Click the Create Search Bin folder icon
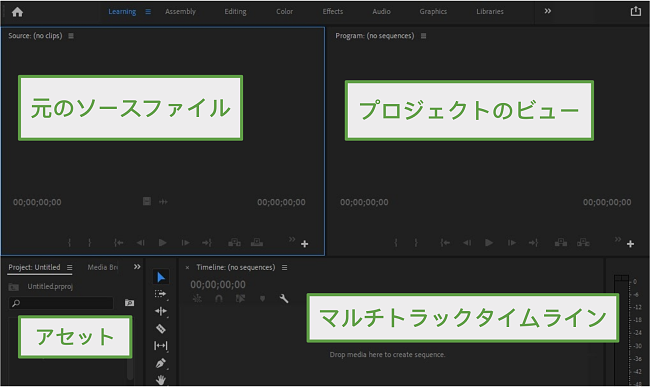The image size is (650, 387). (x=129, y=303)
